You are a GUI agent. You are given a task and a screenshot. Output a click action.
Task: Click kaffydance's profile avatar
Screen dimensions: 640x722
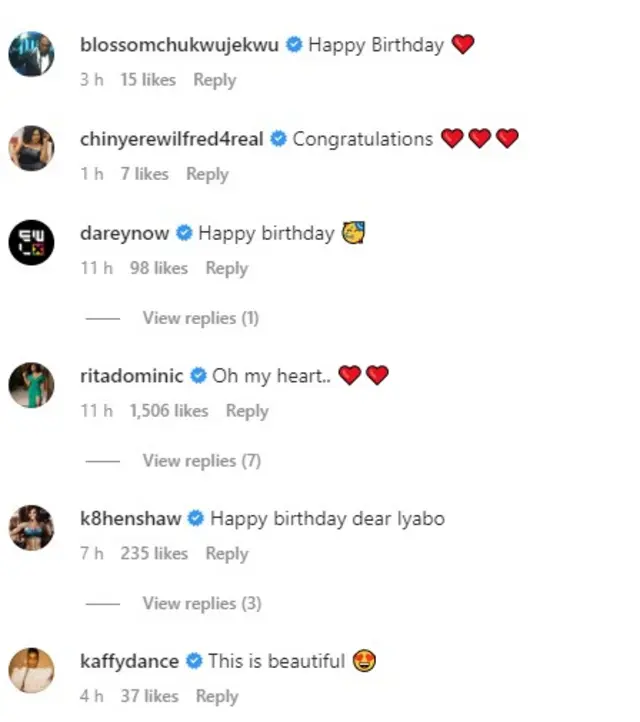coord(31,670)
